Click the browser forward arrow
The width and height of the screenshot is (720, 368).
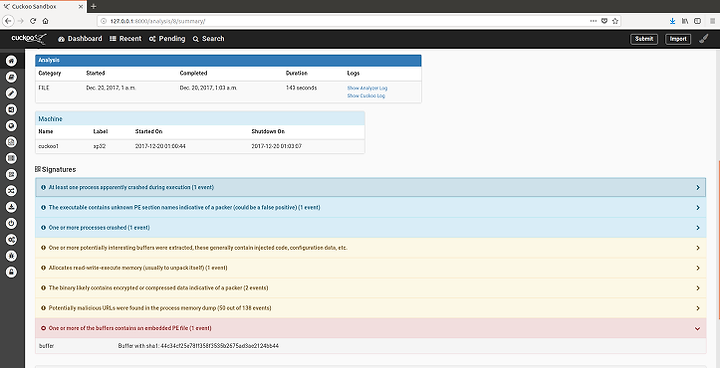click(x=20, y=21)
